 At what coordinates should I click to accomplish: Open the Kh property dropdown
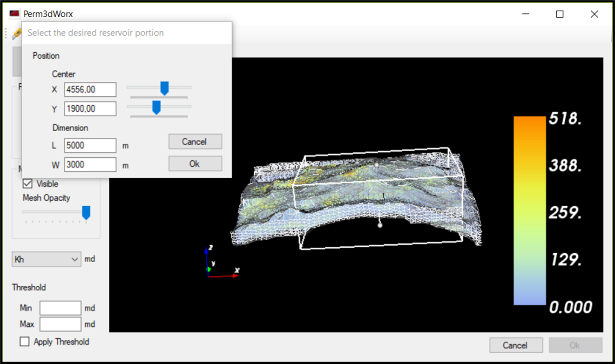(x=47, y=259)
